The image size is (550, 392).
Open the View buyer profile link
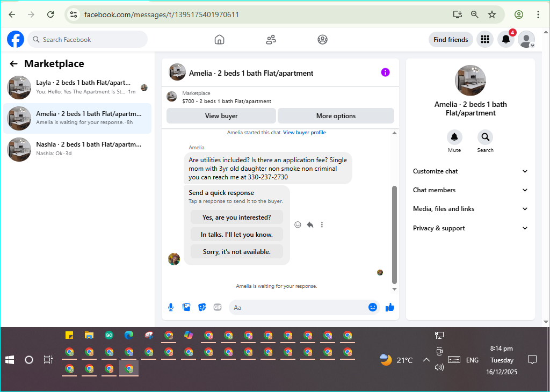(305, 133)
